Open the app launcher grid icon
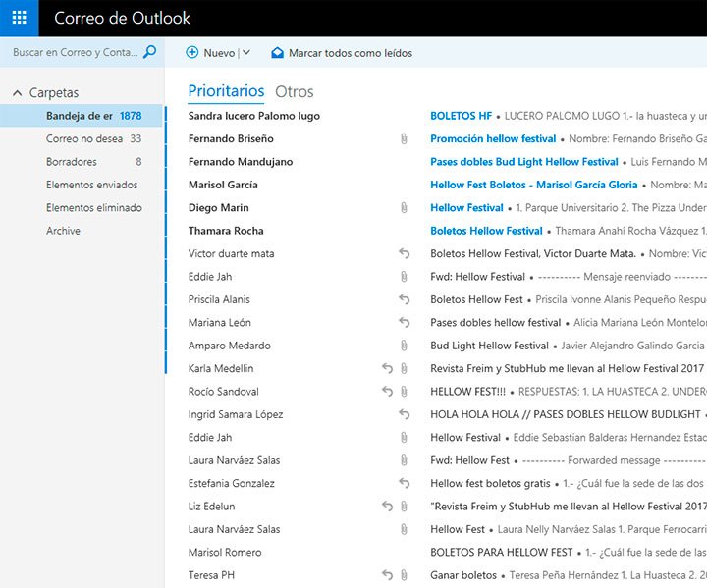 19,18
